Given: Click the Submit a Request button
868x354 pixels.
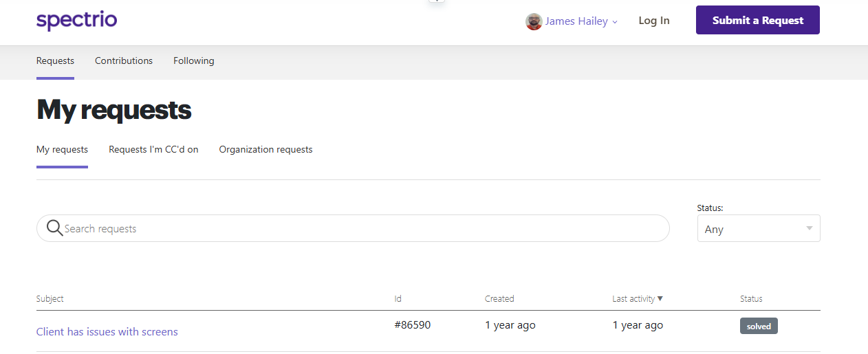Looking at the screenshot, I should click(758, 20).
